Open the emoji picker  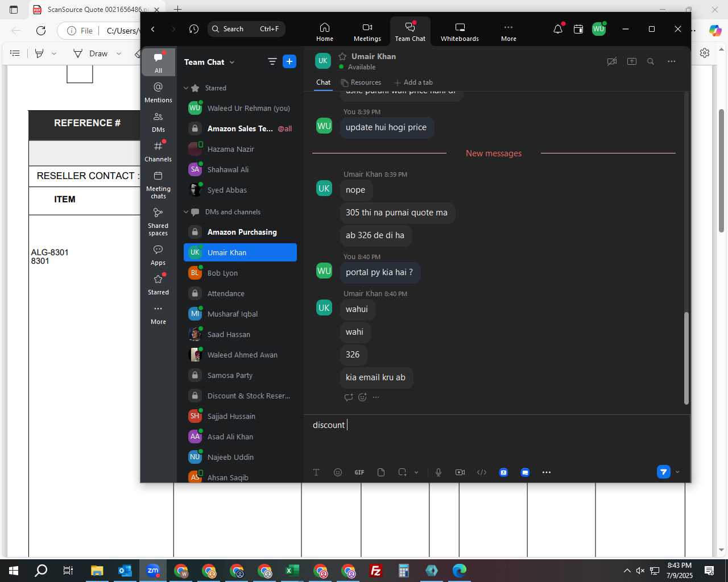338,472
